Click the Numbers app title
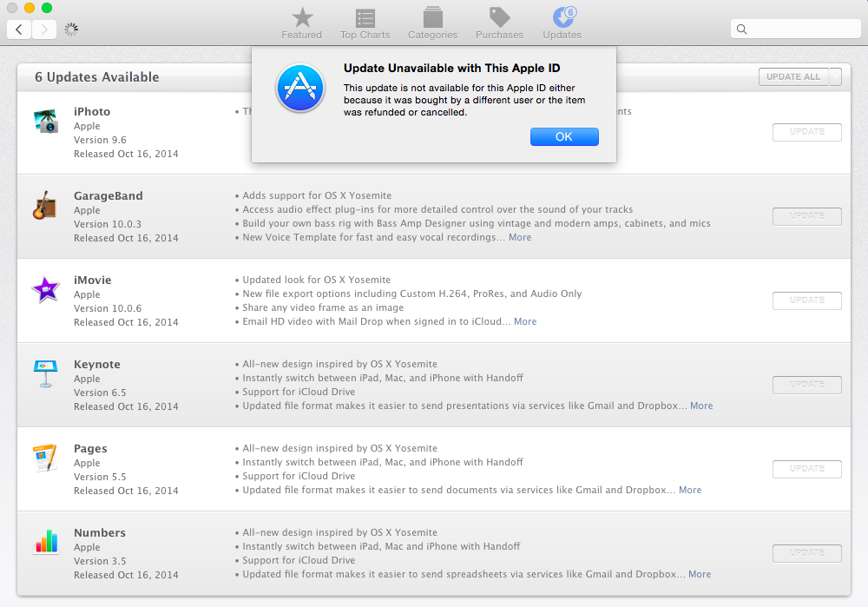The height and width of the screenshot is (607, 868). coord(100,532)
